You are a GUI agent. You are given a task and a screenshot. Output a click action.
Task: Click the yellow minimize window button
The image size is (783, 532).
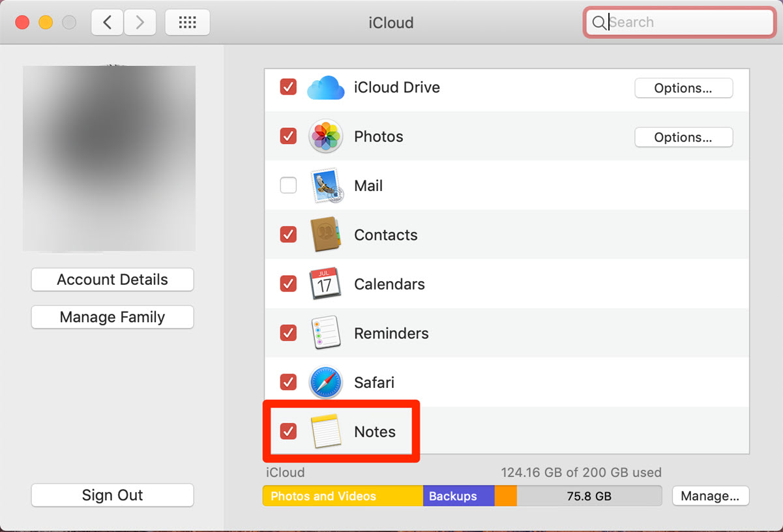tap(46, 23)
